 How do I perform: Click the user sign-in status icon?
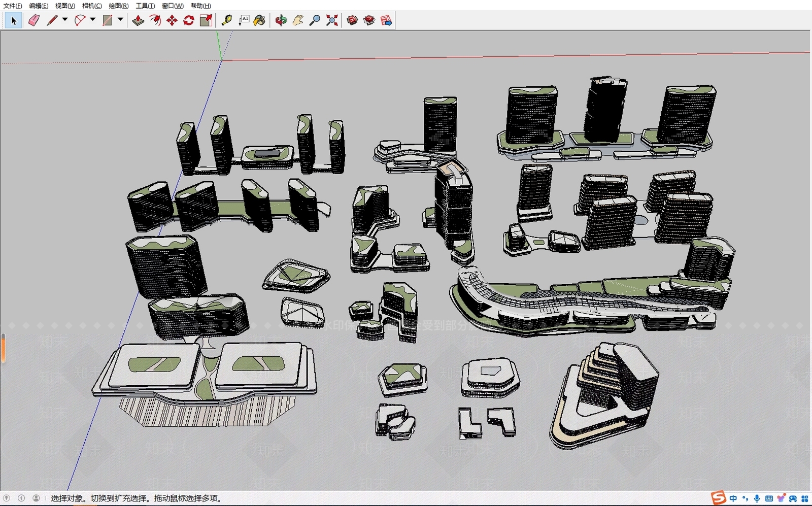[36, 498]
